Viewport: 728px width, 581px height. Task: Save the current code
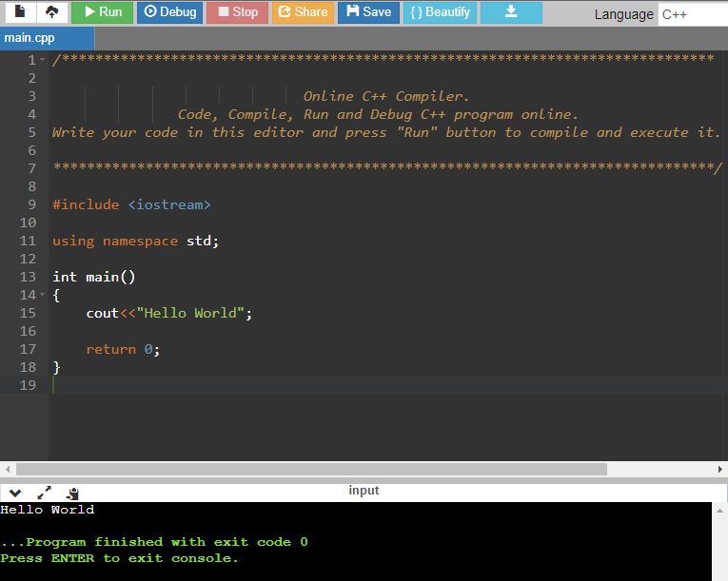[368, 12]
